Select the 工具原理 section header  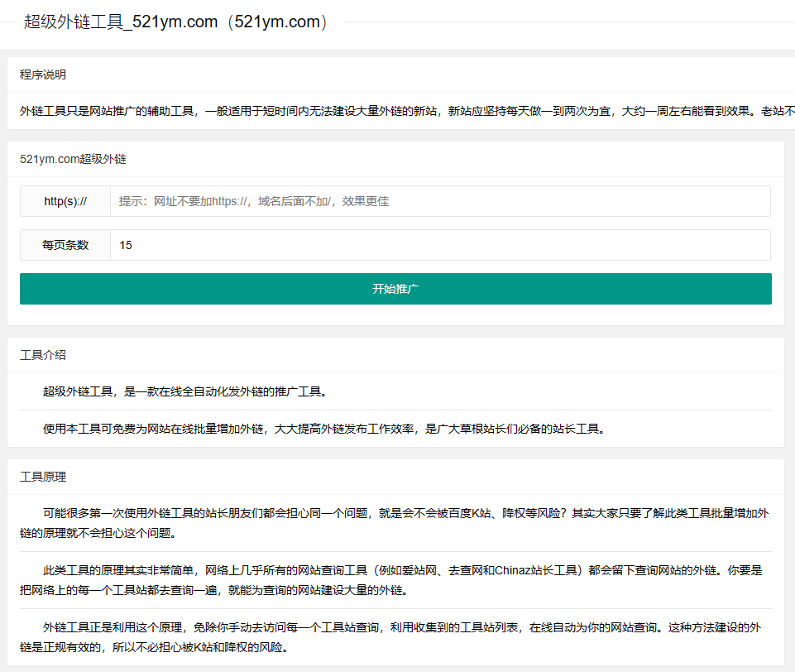pyautogui.click(x=43, y=477)
